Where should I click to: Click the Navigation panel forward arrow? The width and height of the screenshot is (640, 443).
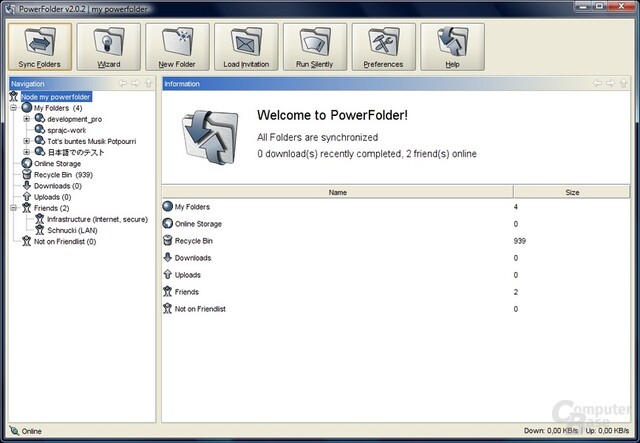pos(136,83)
